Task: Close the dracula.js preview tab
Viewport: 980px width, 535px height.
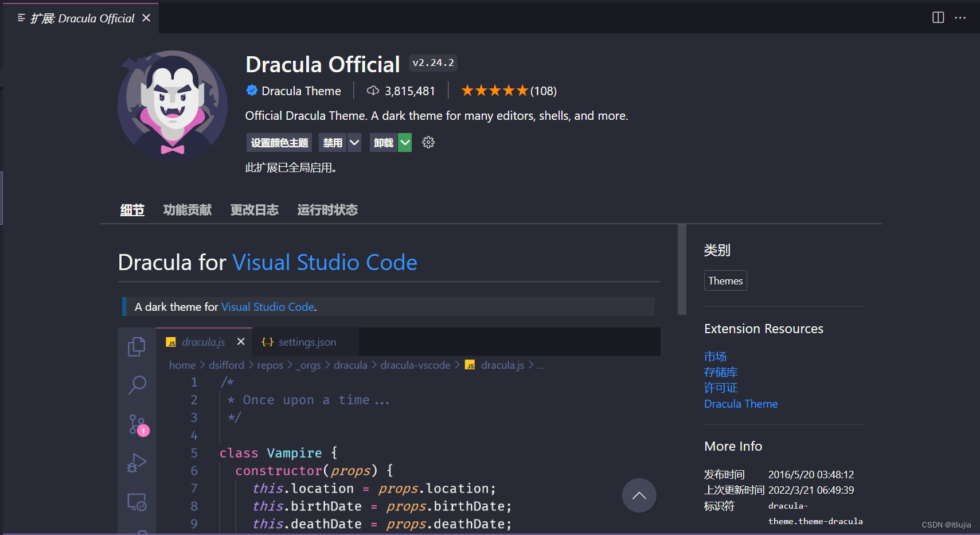Action: [x=241, y=342]
